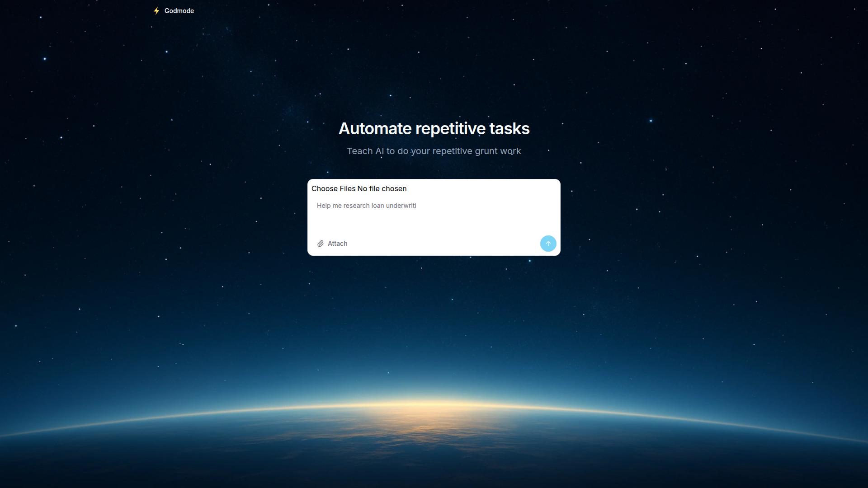
Task: Click the word 'tasks' in the headline
Action: [509, 129]
